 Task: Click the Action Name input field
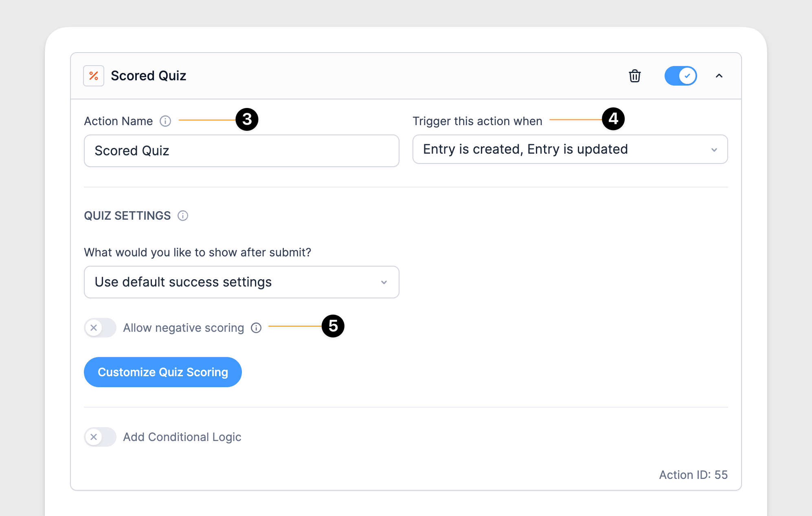(x=241, y=151)
